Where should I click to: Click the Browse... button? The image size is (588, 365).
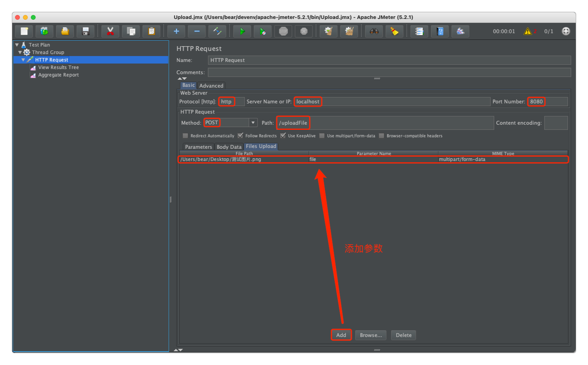(371, 335)
